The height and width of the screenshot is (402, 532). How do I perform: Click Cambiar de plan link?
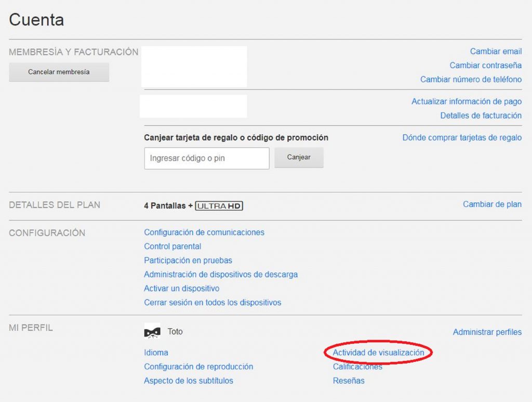(x=492, y=204)
